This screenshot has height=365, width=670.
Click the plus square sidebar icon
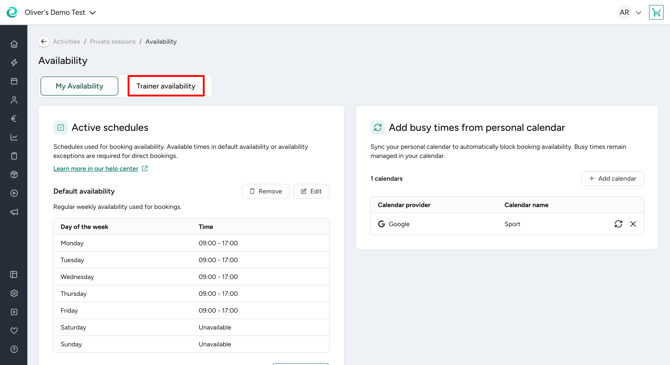click(14, 312)
